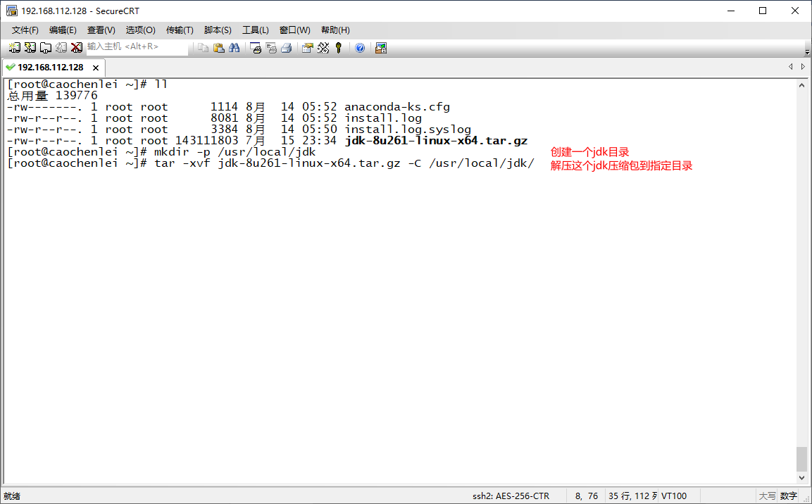The width and height of the screenshot is (812, 504).
Task: Click the Print Screen icon
Action: (256, 48)
